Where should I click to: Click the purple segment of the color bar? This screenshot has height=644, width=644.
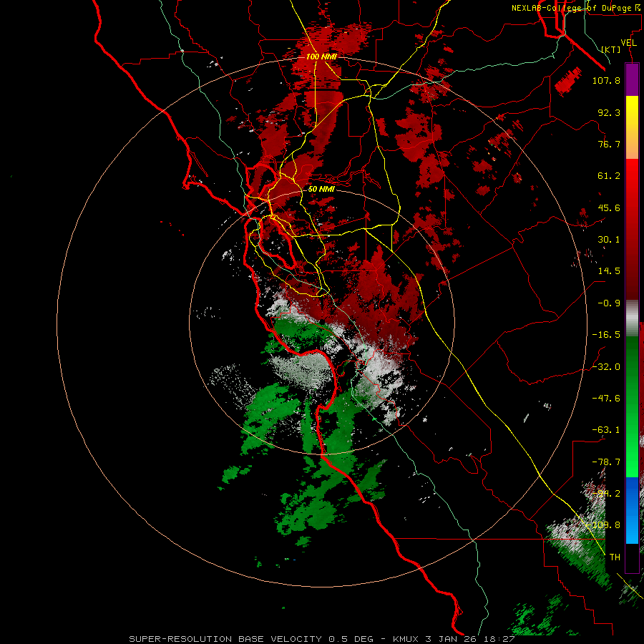coord(632,79)
